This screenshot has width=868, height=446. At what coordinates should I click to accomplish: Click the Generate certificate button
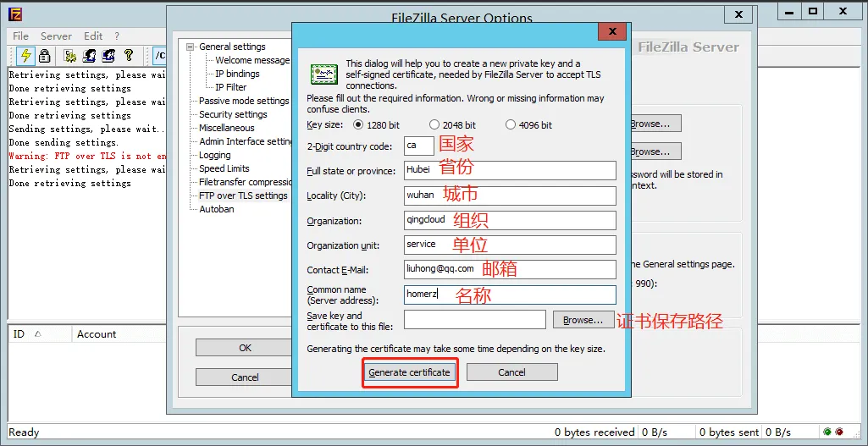point(409,372)
